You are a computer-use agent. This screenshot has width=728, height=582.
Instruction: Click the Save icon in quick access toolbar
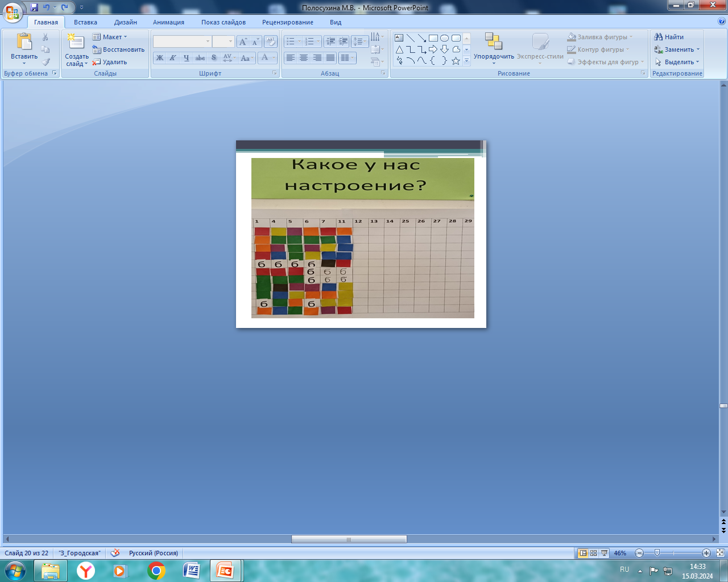coord(34,7)
